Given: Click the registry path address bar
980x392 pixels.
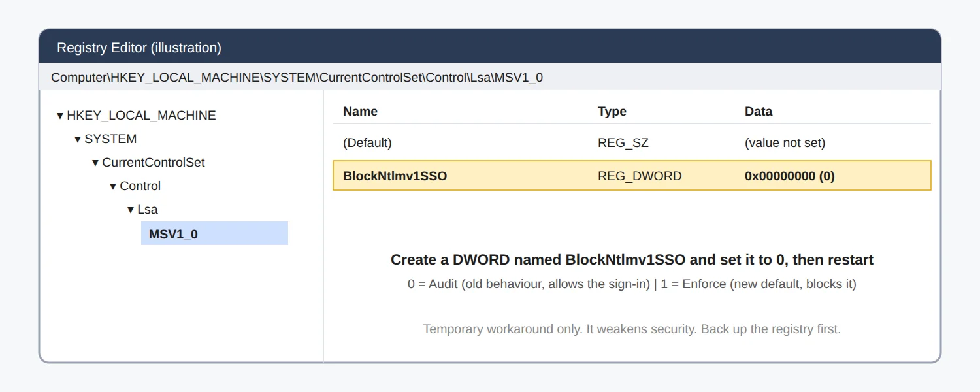Looking at the screenshot, I should [x=490, y=77].
